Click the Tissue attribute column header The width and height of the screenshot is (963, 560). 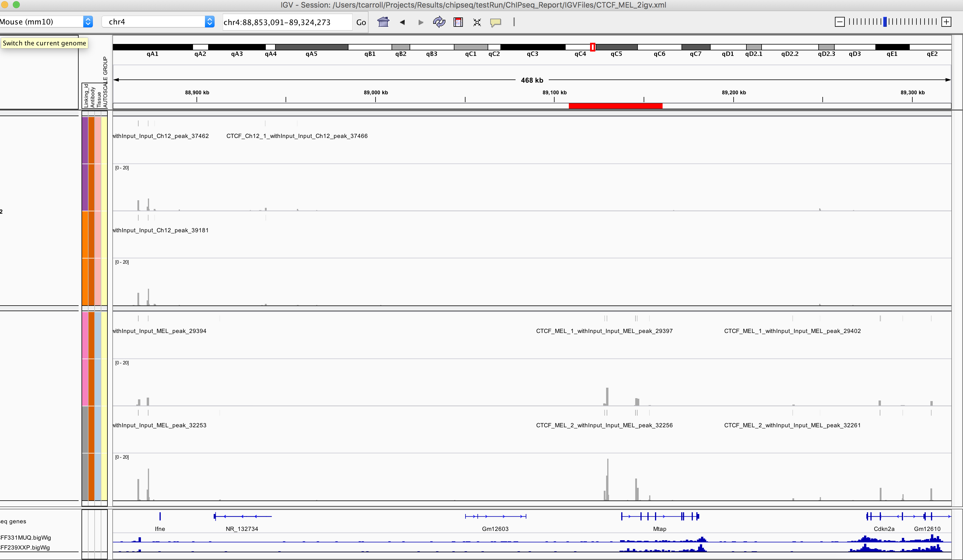99,99
